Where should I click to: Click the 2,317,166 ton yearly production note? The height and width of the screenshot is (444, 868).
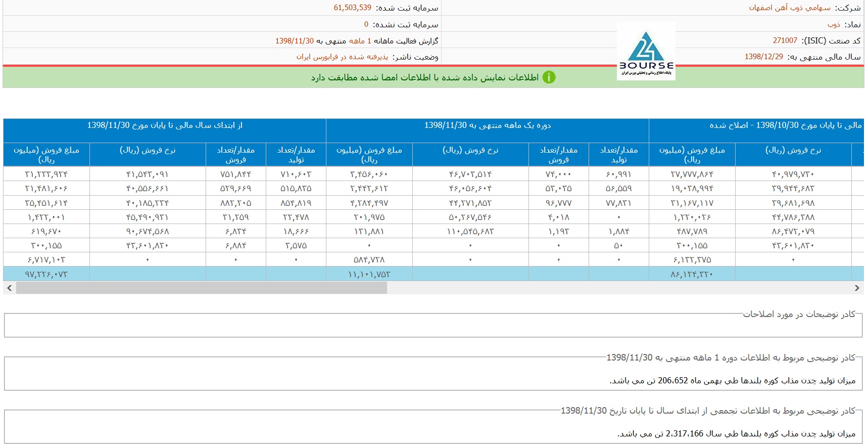click(x=736, y=434)
